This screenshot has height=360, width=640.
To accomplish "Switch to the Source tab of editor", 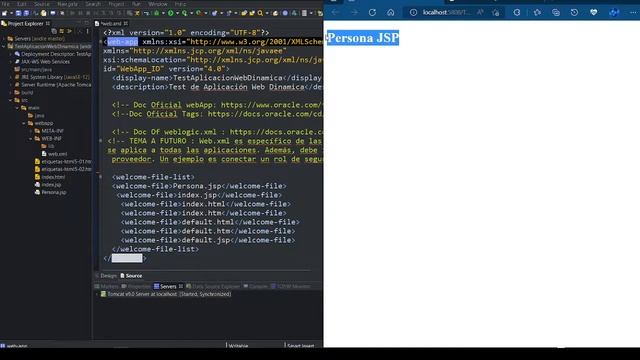I will pos(131,276).
